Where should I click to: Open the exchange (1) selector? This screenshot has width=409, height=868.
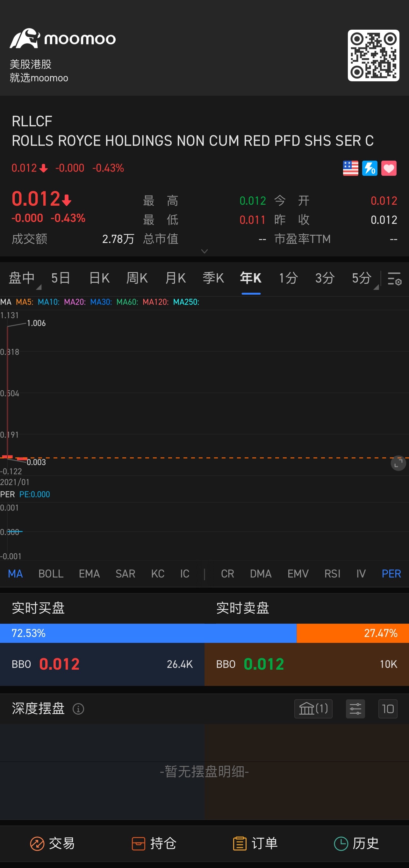click(313, 709)
